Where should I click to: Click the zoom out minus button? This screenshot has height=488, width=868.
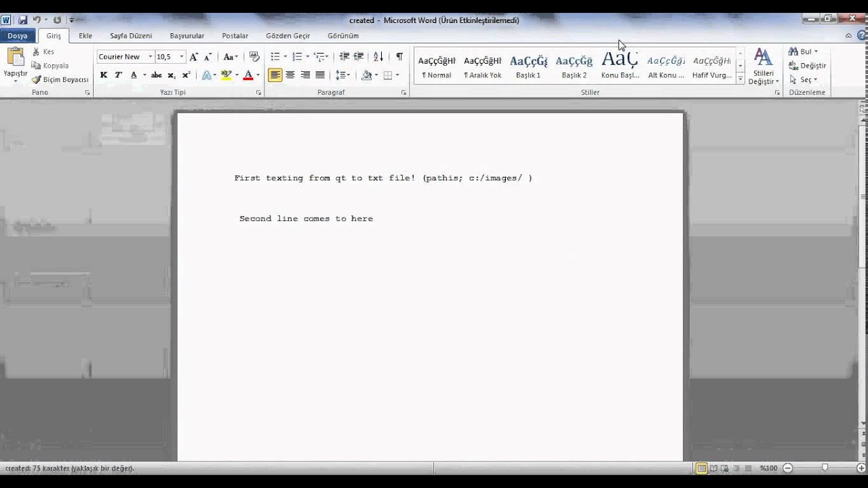788,468
